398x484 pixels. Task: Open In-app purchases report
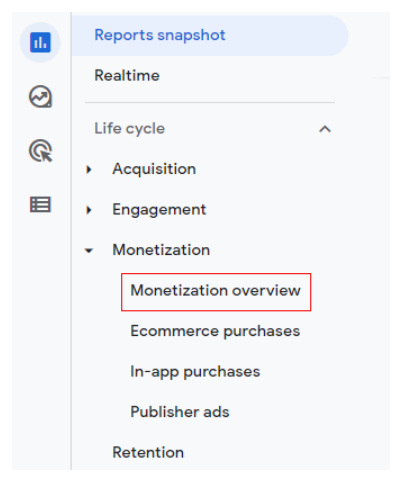click(x=195, y=372)
